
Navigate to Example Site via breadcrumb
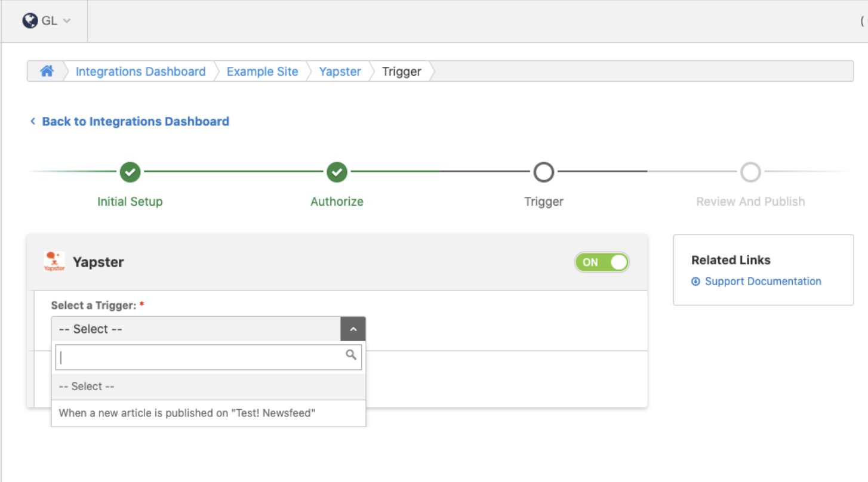click(x=262, y=71)
